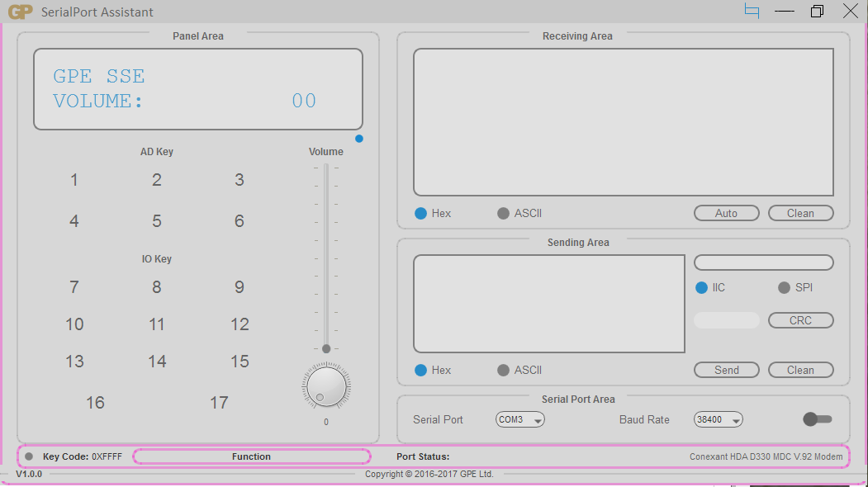Click the GP application logo

[x=21, y=12]
